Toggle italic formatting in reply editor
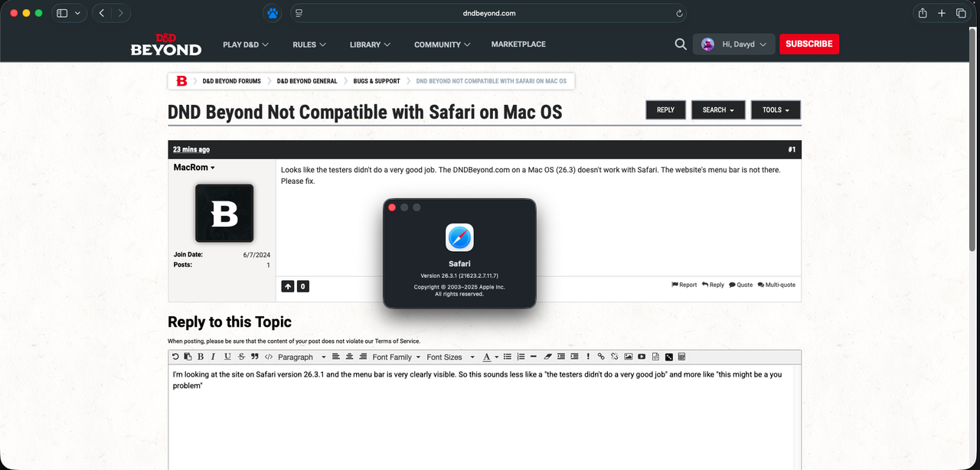 click(x=214, y=357)
